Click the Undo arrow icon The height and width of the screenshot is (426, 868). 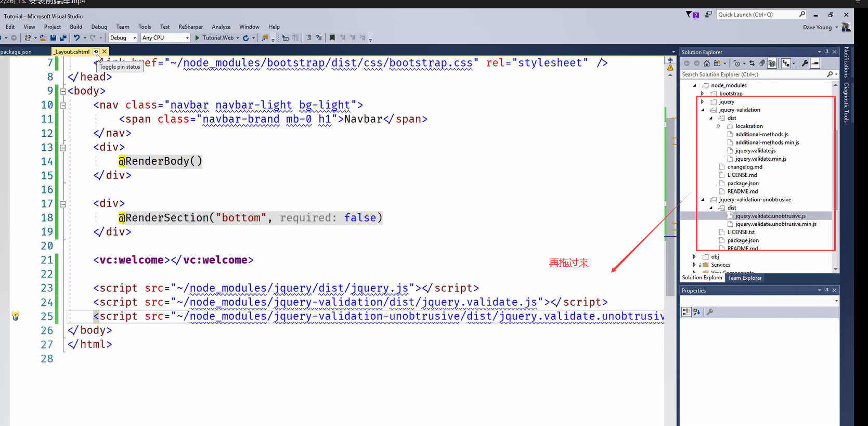[x=77, y=37]
